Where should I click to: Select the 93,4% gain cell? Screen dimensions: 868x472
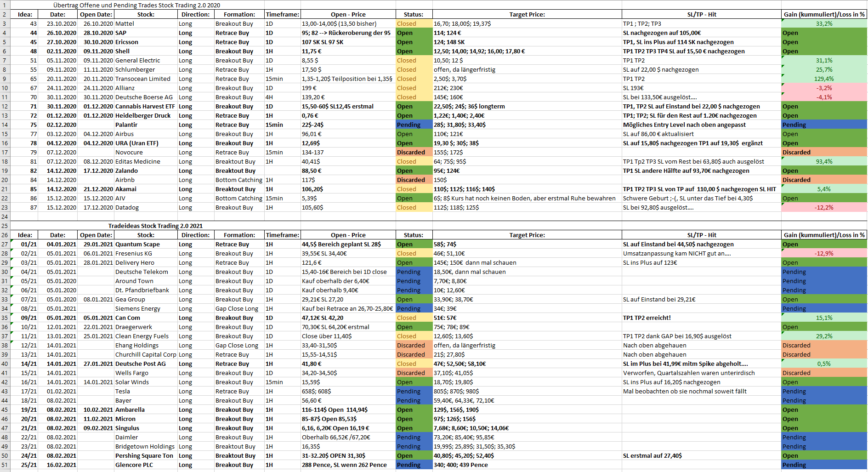(824, 161)
